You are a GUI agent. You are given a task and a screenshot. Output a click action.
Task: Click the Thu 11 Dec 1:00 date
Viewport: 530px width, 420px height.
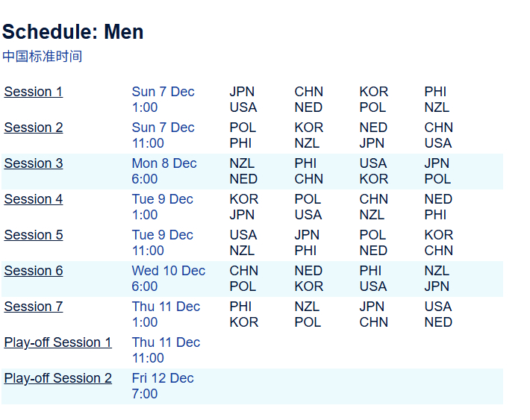click(166, 314)
